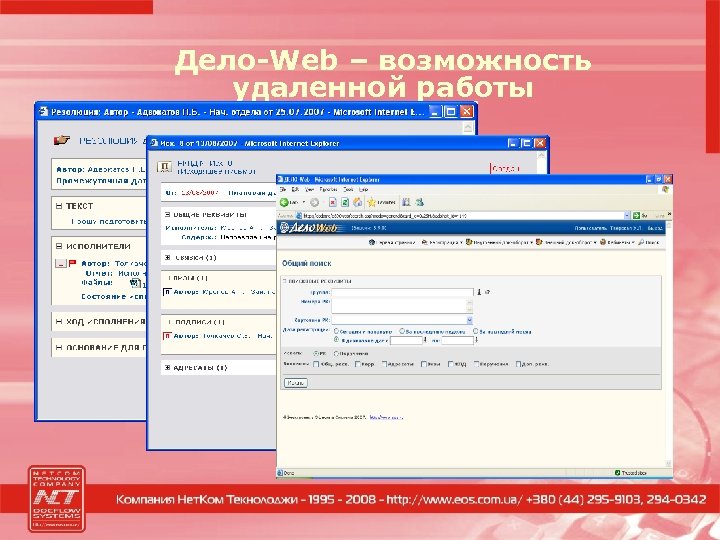Click the pointing hand icon in Резолюция window
The height and width of the screenshot is (540, 720).
coord(62,140)
